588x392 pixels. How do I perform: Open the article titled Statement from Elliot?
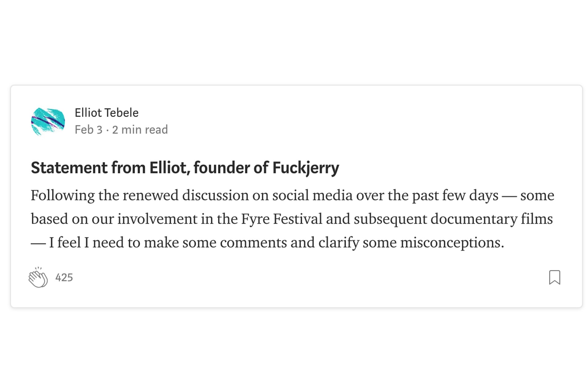coord(185,168)
